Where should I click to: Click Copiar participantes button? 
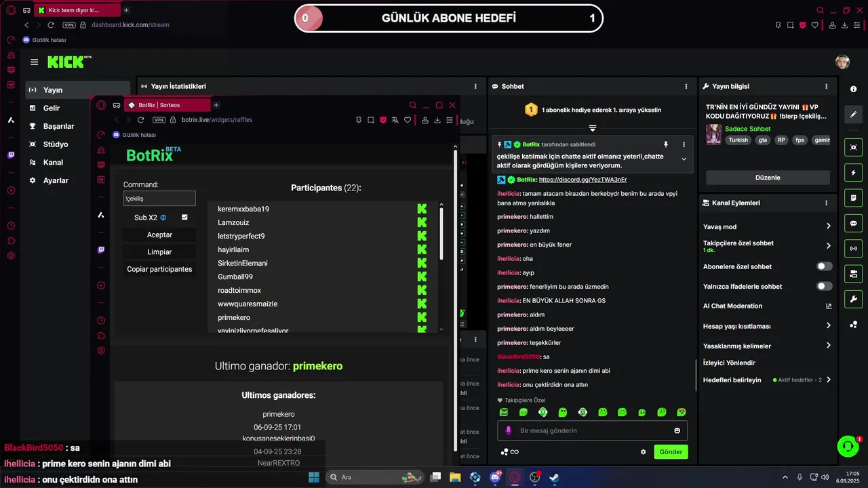pos(159,269)
